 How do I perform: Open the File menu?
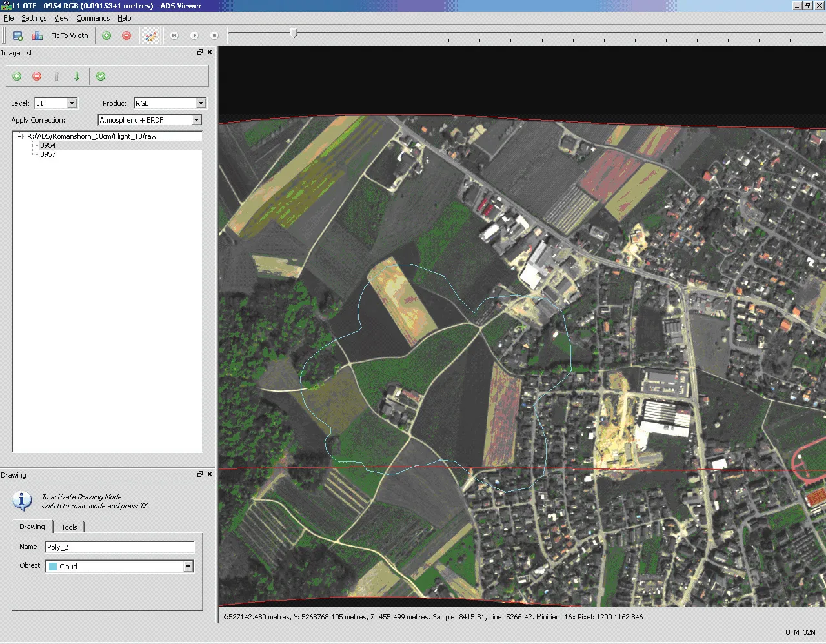[8, 18]
